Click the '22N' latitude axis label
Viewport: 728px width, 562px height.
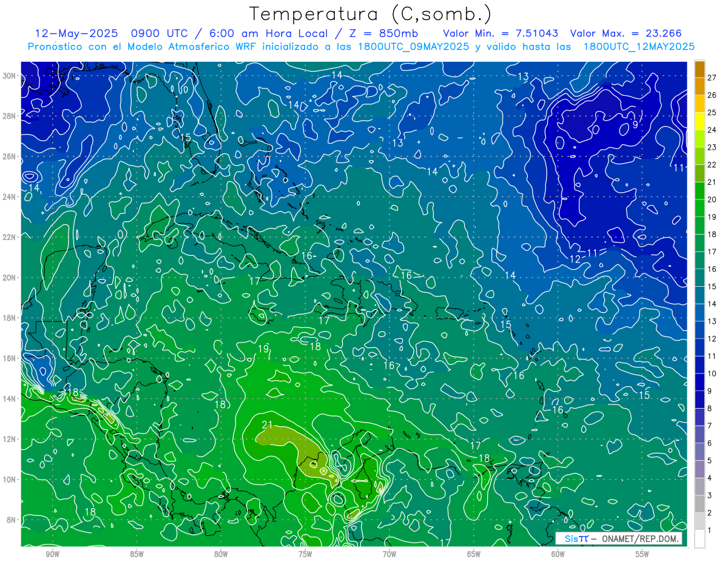click(x=9, y=237)
